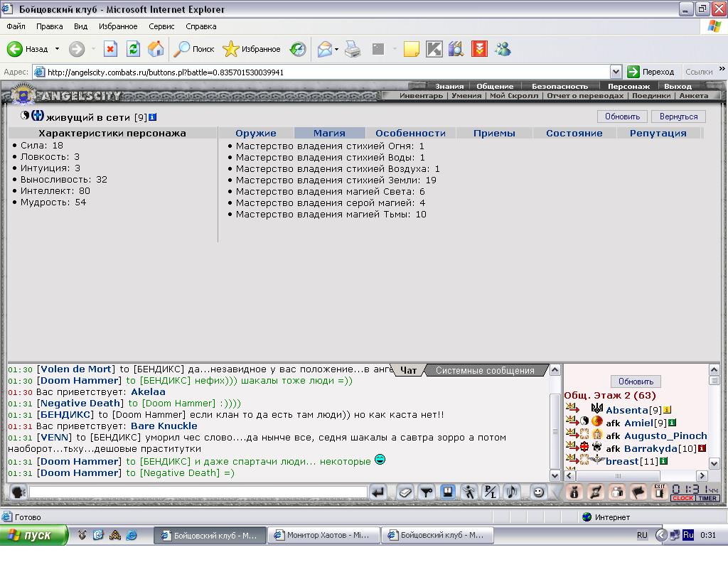This screenshot has width=728, height=584.
Task: Click the IE Home toolbar icon
Action: tap(156, 49)
